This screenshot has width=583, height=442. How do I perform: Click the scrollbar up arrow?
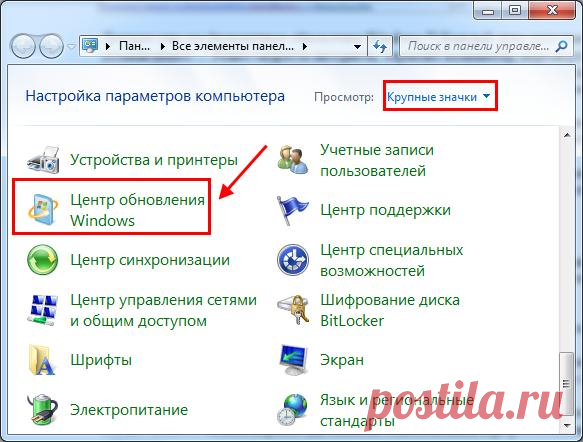[567, 135]
